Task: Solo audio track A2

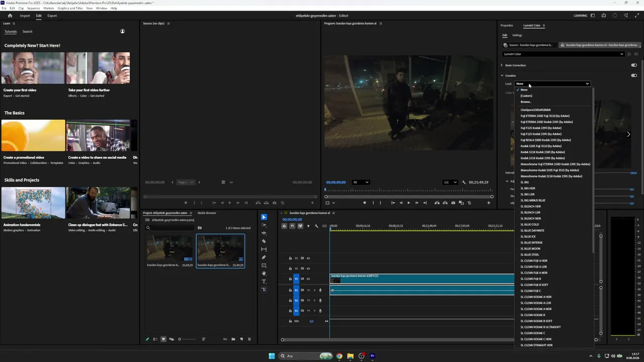Action: [x=314, y=300]
